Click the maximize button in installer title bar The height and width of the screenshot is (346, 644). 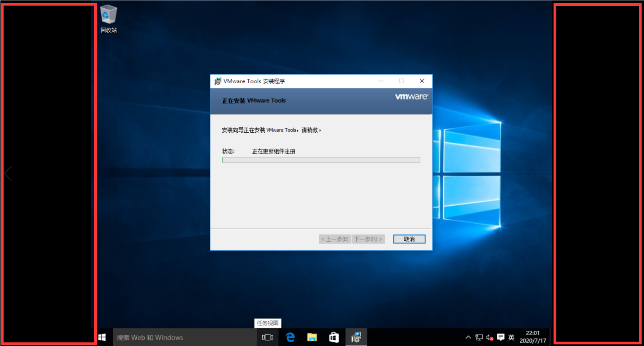coord(401,81)
